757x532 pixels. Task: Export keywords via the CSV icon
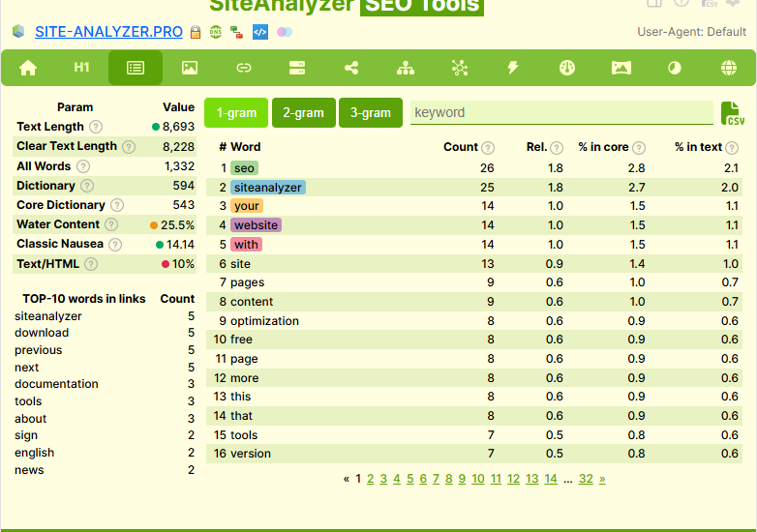point(733,114)
